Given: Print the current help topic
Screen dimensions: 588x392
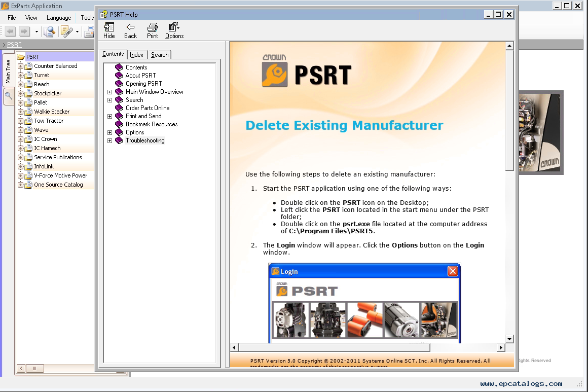Looking at the screenshot, I should pyautogui.click(x=152, y=30).
